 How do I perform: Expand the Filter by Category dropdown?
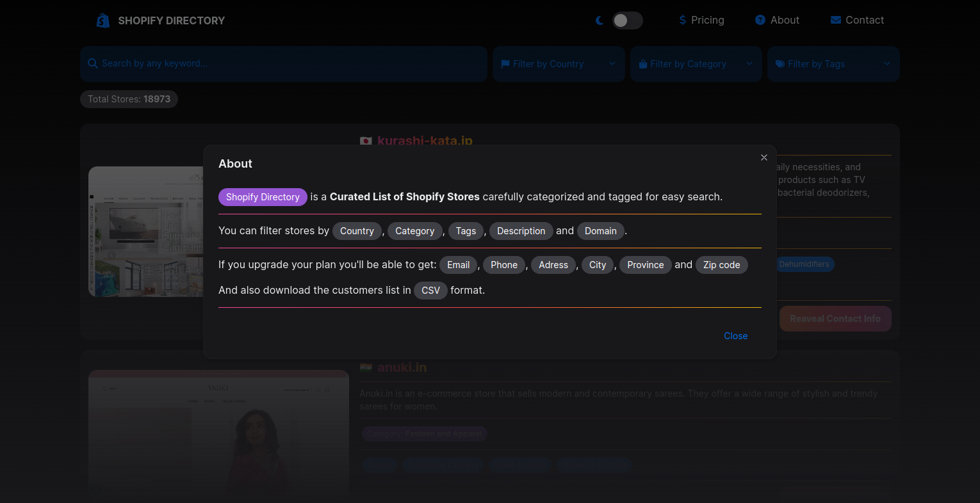click(x=696, y=64)
